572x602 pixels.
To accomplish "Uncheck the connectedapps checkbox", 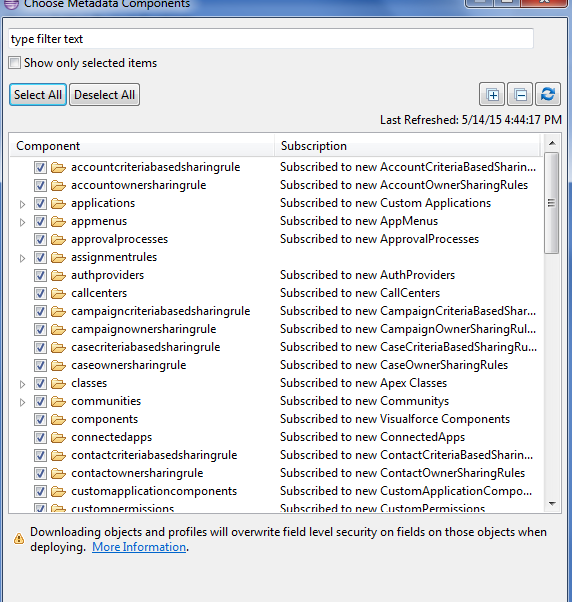I will pyautogui.click(x=40, y=437).
